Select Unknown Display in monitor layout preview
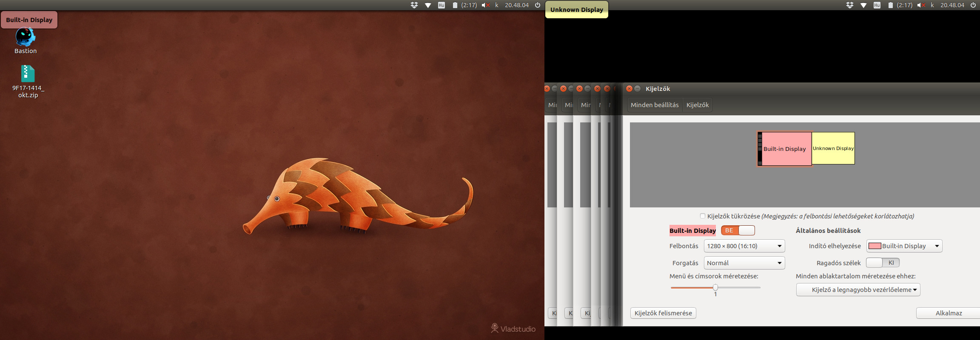Screen dimensions: 980x340 pos(833,148)
